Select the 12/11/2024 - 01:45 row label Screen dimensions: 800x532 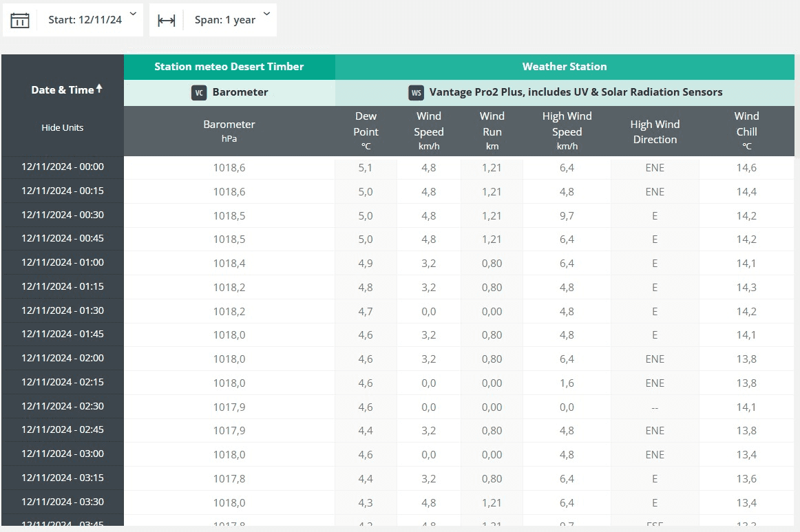tap(62, 334)
